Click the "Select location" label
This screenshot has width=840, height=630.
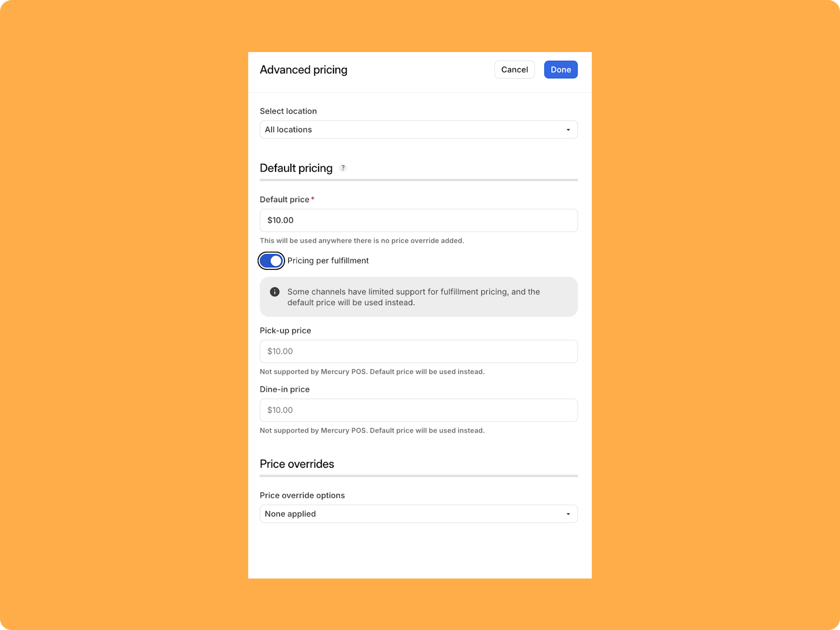point(288,111)
